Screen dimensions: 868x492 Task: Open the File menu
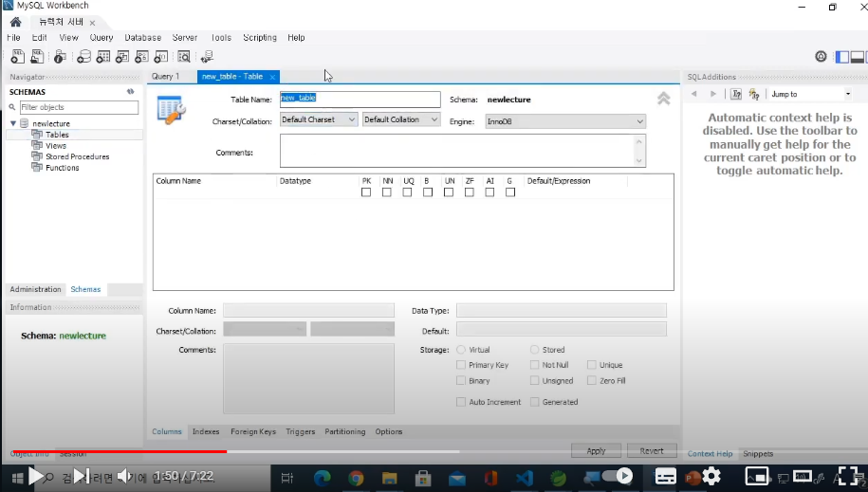pyautogui.click(x=13, y=38)
